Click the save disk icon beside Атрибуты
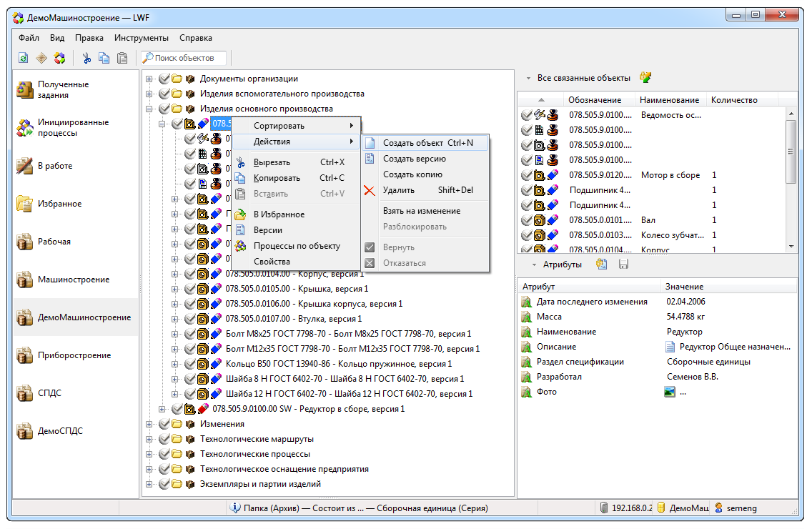This screenshot has height=529, width=812. tap(623, 264)
